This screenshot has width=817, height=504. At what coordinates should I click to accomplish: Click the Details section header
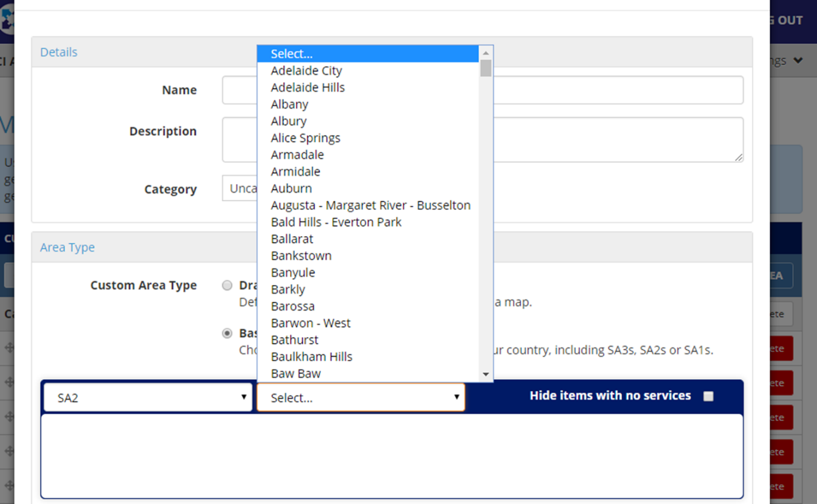click(x=59, y=52)
